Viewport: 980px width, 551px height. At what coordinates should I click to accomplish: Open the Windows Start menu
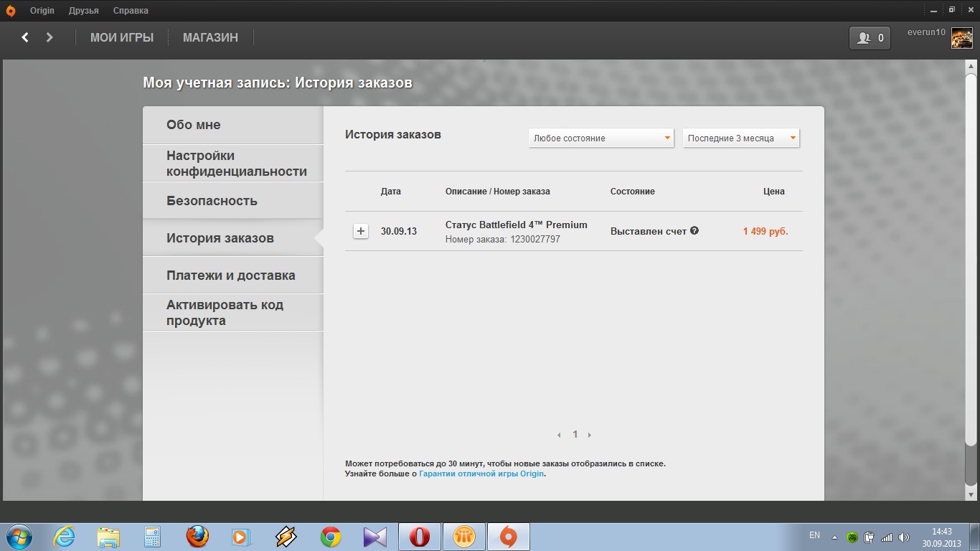[x=19, y=537]
